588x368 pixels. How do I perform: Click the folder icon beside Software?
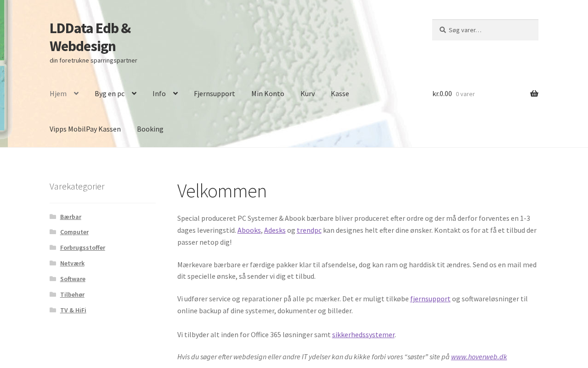pos(53,279)
